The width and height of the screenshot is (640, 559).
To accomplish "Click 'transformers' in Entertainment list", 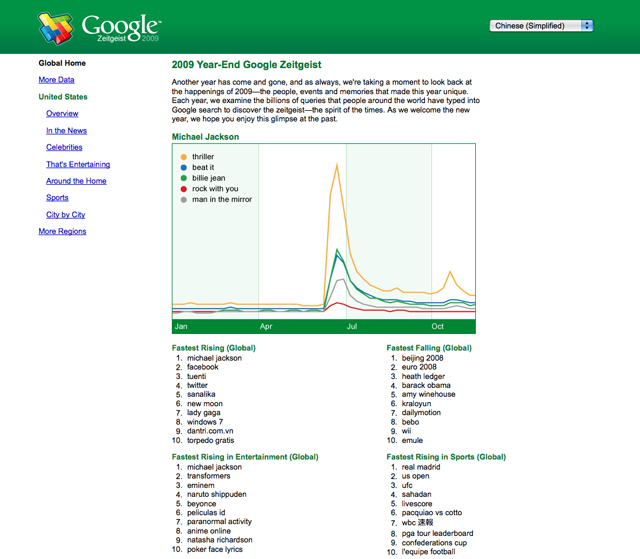I will [x=209, y=476].
